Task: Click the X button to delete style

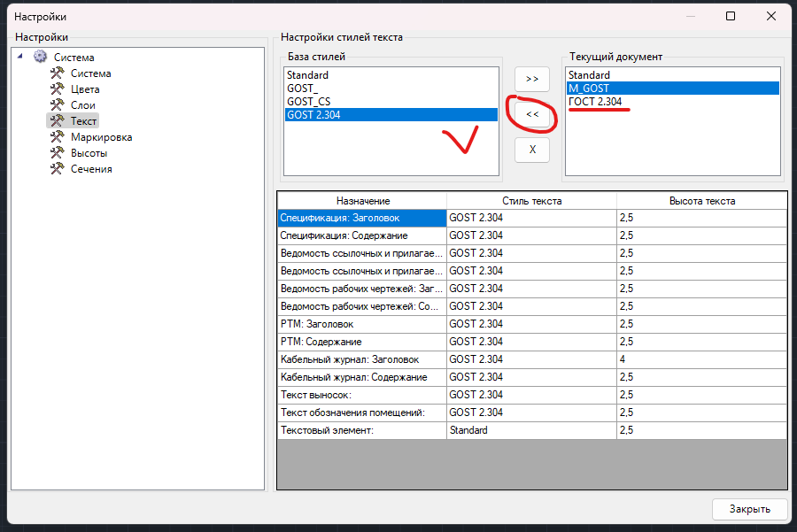Action: pos(532,150)
